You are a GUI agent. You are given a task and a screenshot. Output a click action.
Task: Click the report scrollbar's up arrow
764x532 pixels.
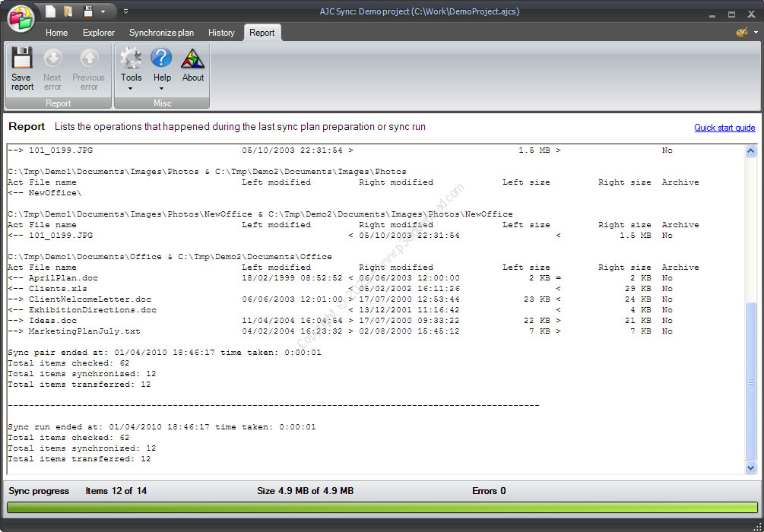[x=750, y=151]
